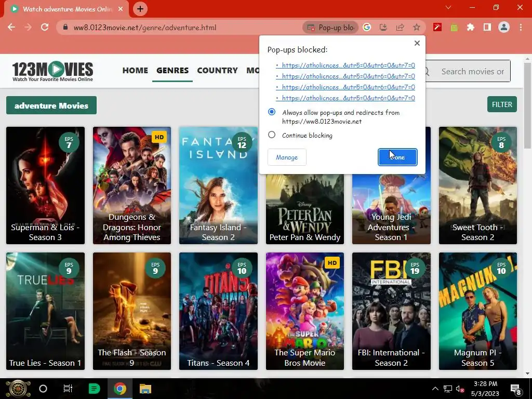Image resolution: width=532 pixels, height=399 pixels.
Task: Click the Google icon in the address bar
Action: (367, 27)
